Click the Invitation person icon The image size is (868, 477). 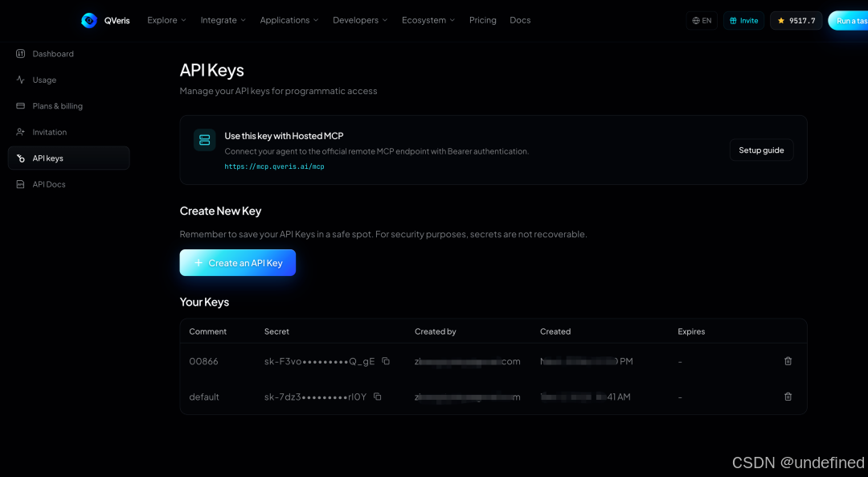(20, 132)
